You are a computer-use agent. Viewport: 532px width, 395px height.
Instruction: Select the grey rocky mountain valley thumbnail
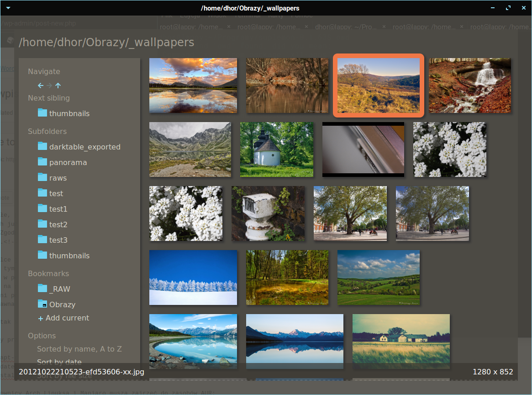tap(190, 149)
